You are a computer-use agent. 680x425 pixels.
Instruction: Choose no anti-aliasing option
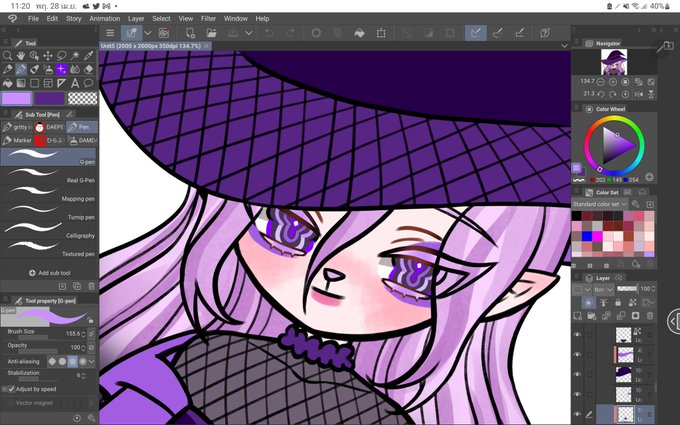[52, 361]
